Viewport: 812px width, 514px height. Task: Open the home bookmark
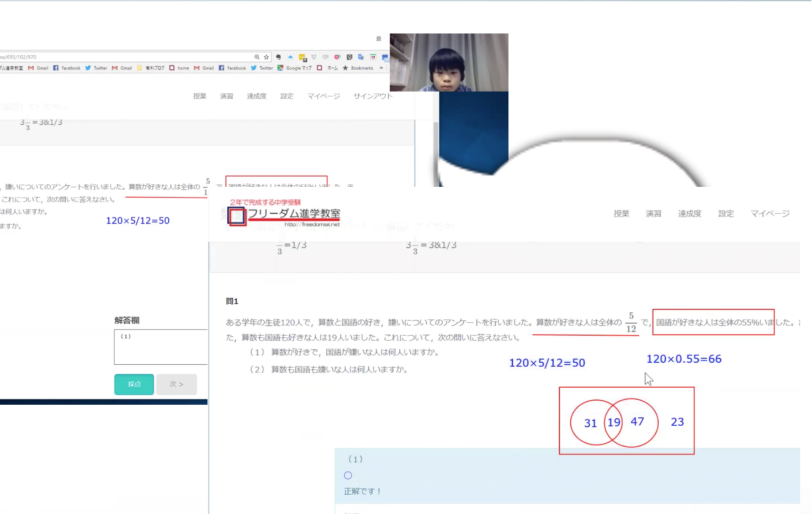(x=179, y=68)
